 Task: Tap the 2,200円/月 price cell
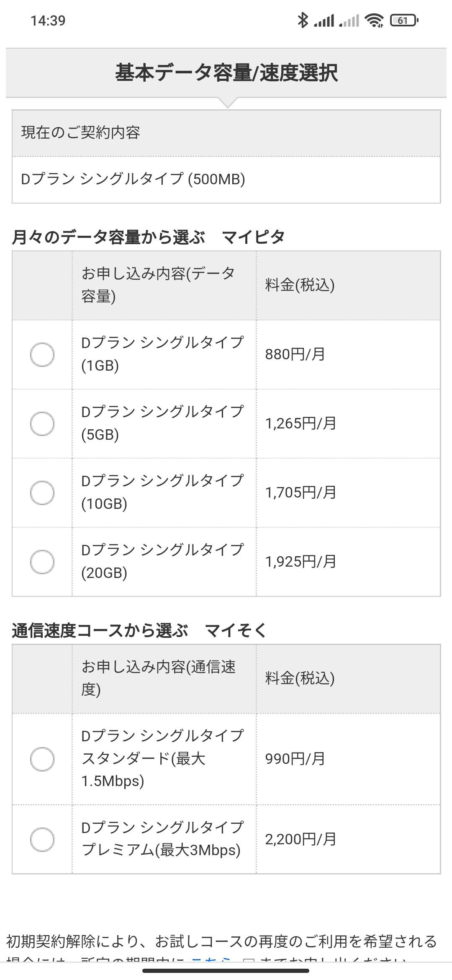click(300, 839)
